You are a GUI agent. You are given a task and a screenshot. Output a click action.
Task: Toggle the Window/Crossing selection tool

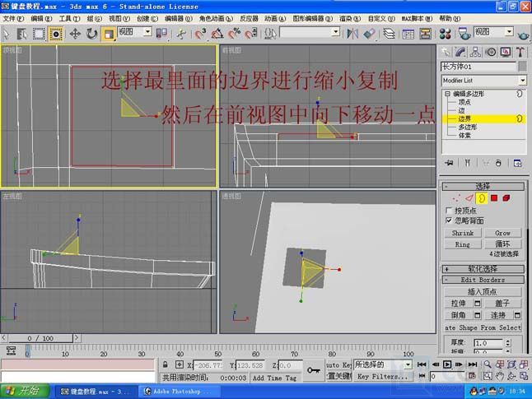coord(55,34)
